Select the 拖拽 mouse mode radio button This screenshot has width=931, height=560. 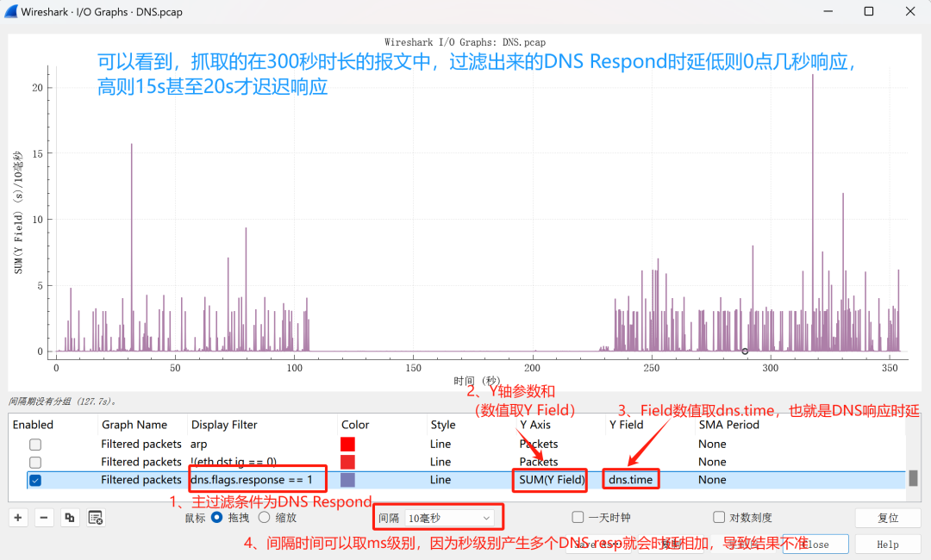tap(216, 517)
